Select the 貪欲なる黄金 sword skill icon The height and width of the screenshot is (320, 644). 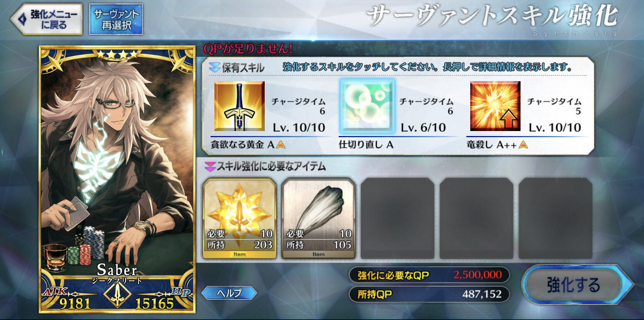point(240,106)
